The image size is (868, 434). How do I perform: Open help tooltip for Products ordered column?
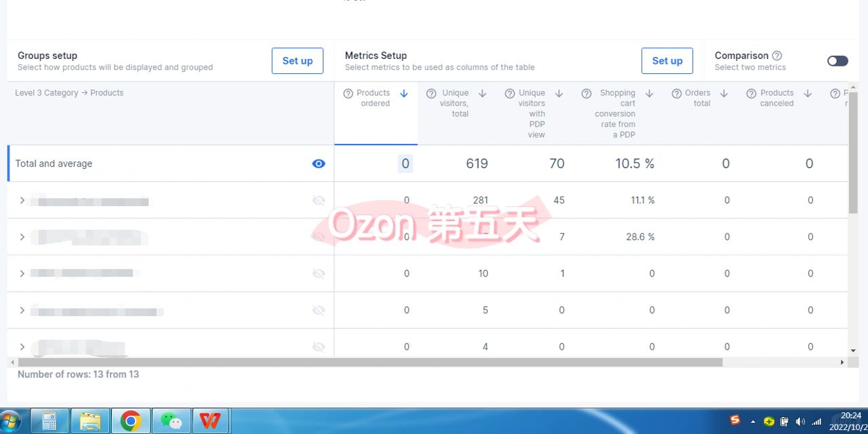pos(348,94)
